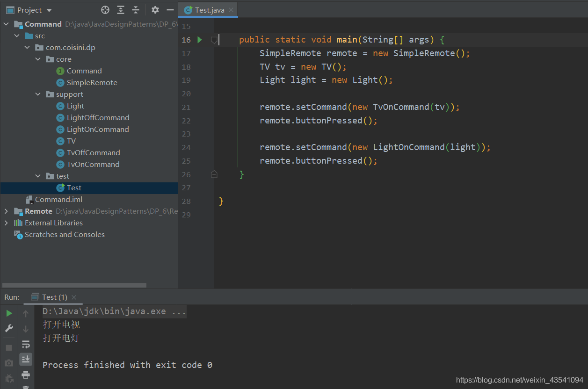Collapse the Command module node

pyautogui.click(x=6, y=24)
